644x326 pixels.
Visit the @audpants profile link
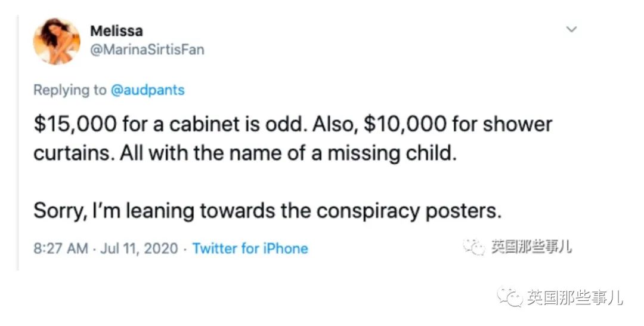click(148, 90)
